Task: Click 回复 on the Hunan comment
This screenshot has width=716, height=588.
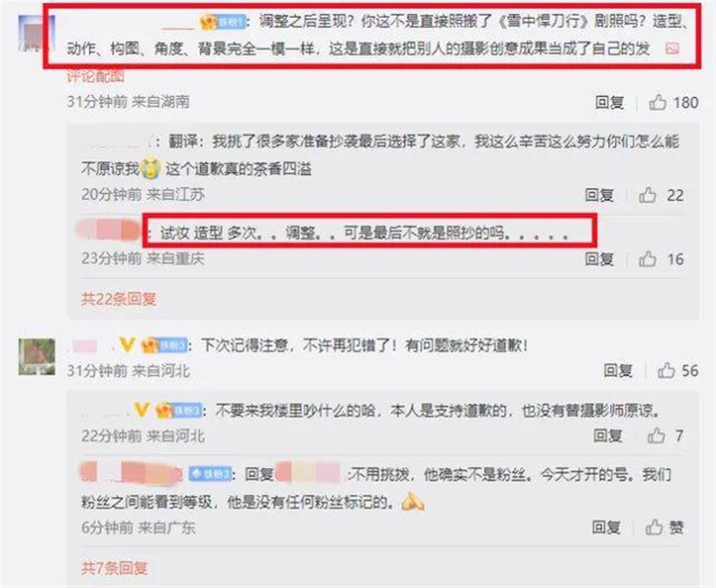Action: pos(609,103)
